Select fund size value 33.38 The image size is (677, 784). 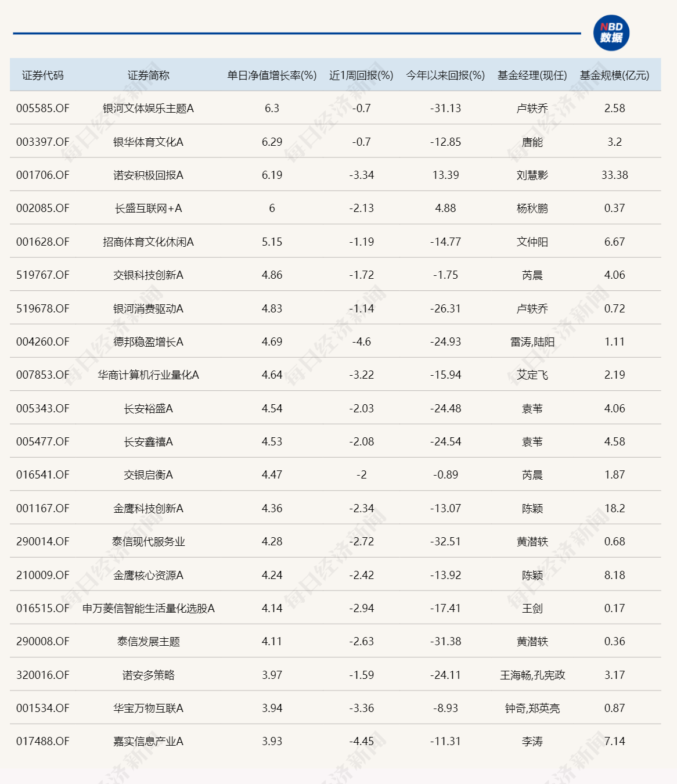coord(615,175)
